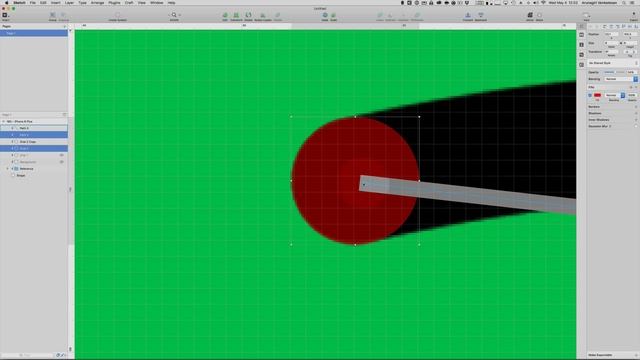Toggle the Gaussian Blur switch
Image resolution: width=640 pixels, height=360 pixels.
tap(636, 126)
